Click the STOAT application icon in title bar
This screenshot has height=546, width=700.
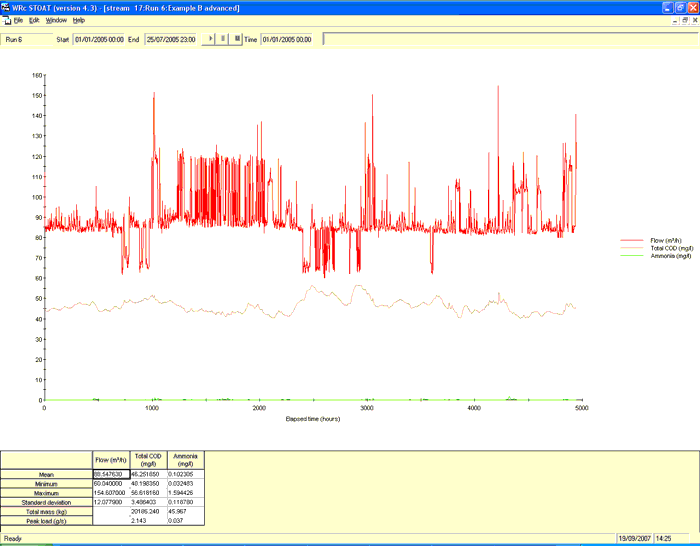[5, 8]
